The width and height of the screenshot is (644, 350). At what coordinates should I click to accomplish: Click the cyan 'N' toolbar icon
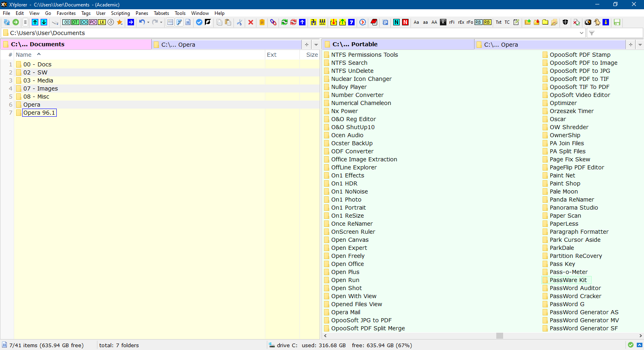(x=396, y=22)
